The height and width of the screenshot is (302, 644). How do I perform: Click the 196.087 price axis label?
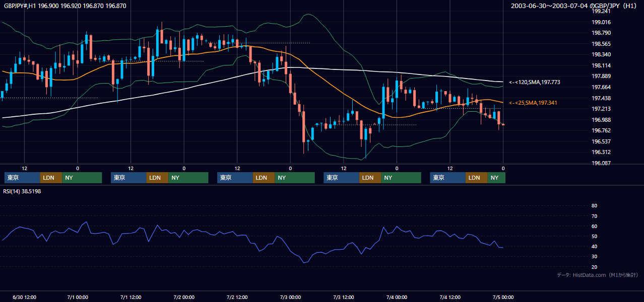601,163
